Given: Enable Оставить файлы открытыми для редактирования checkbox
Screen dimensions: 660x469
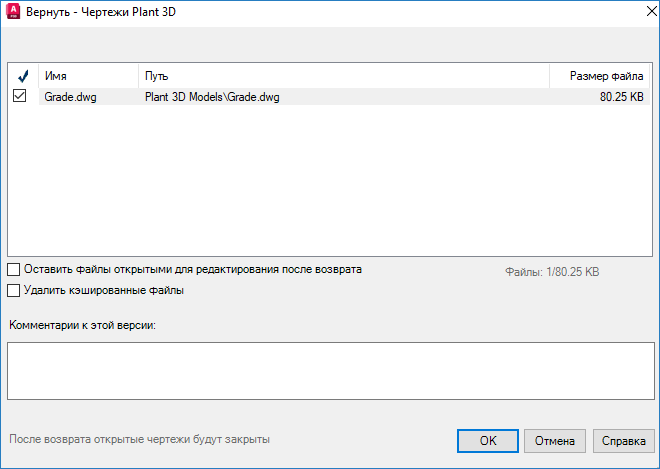Looking at the screenshot, I should coord(14,269).
